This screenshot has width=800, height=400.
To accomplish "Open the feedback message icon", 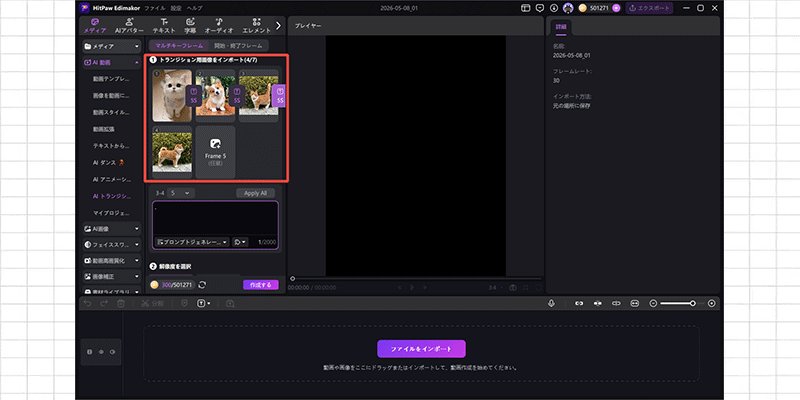I will point(540,8).
